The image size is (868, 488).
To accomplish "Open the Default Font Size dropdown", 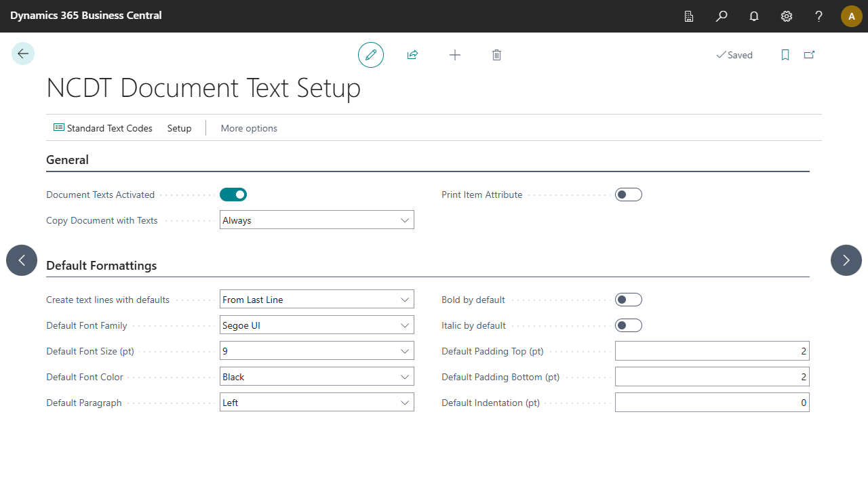I will click(317, 351).
